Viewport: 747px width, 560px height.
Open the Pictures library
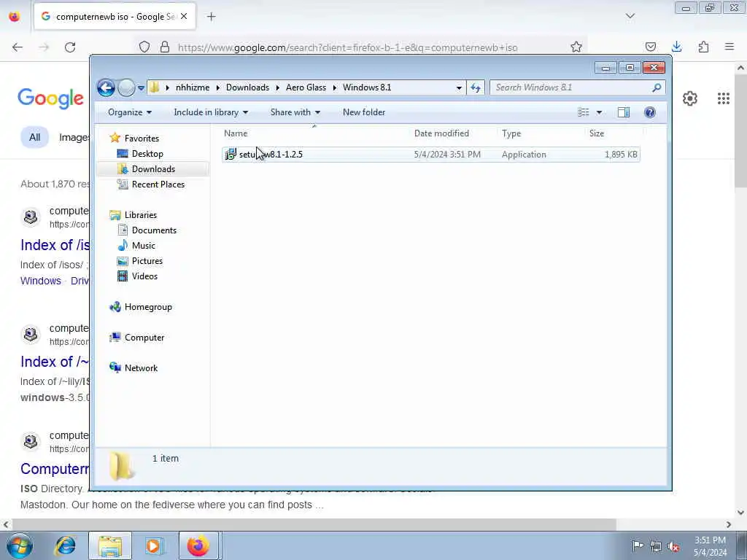(x=147, y=261)
